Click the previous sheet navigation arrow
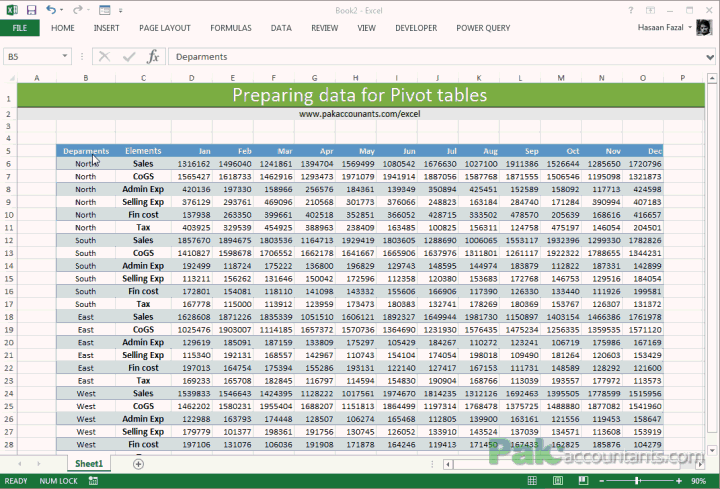The width and height of the screenshot is (720, 489). click(20, 464)
